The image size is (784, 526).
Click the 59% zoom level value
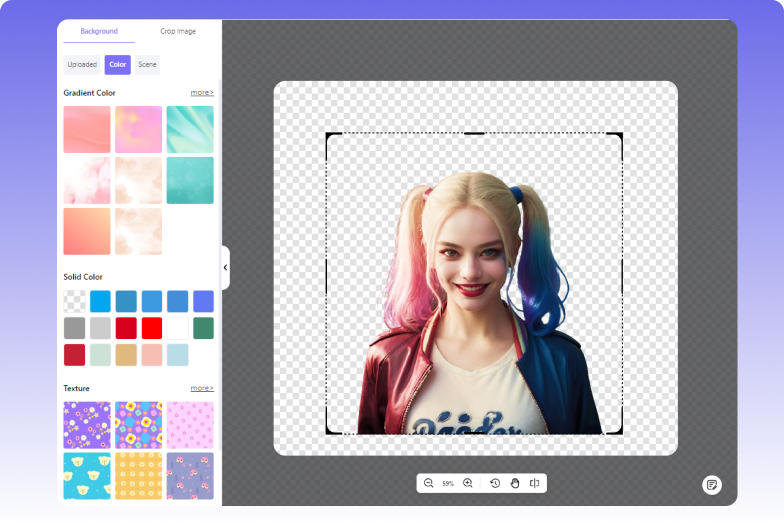point(448,484)
